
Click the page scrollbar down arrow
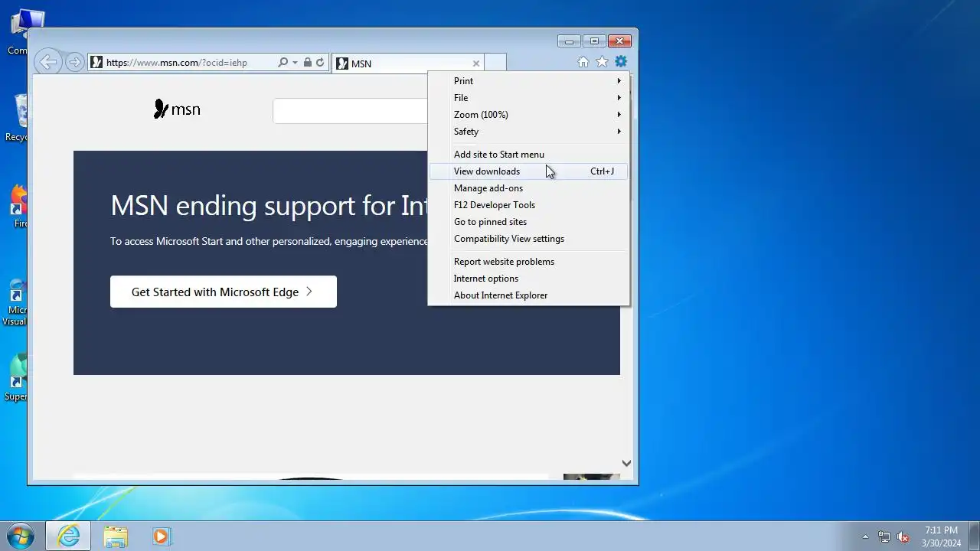click(626, 463)
